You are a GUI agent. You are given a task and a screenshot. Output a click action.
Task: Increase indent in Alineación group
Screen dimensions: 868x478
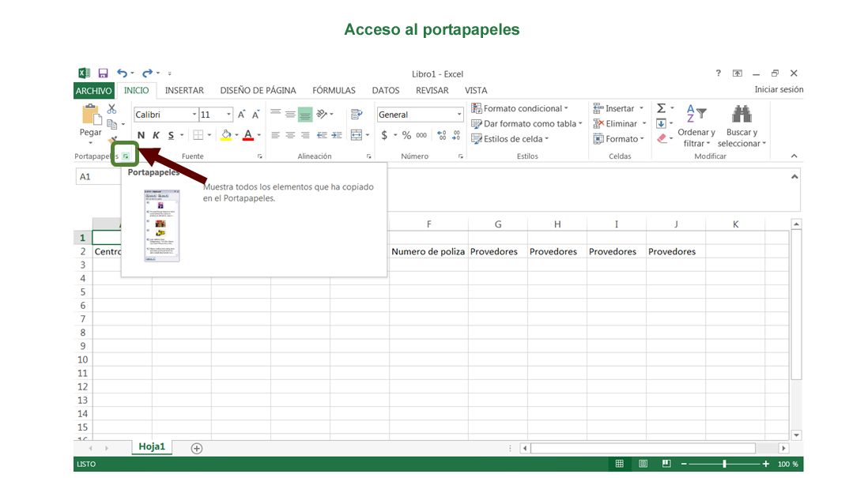point(337,135)
